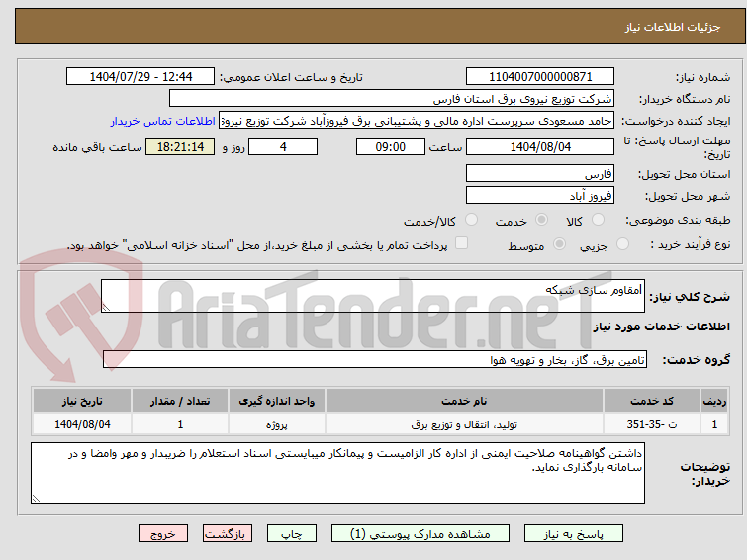Click the ایجاد کننده درخواست field

[417, 121]
